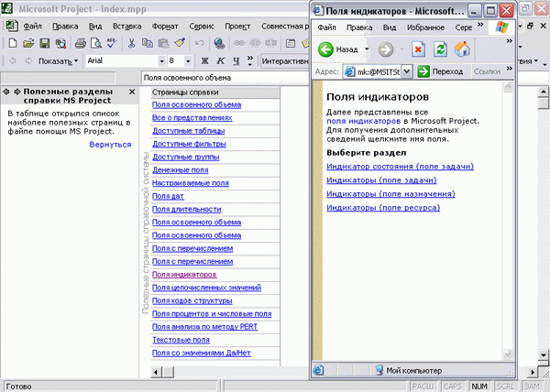Image resolution: width=550 pixels, height=392 pixels.
Task: Open Текстовые поля link
Action: coord(181,340)
